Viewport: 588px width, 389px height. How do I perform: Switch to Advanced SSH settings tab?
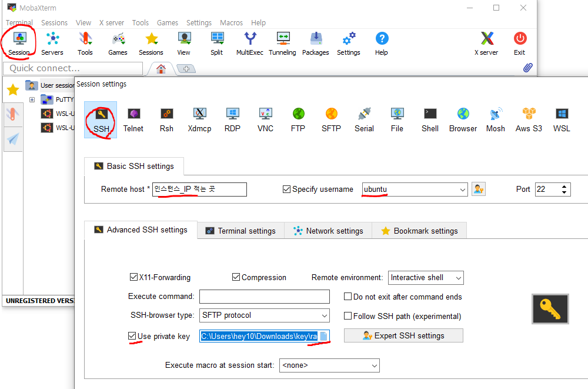[x=141, y=230]
